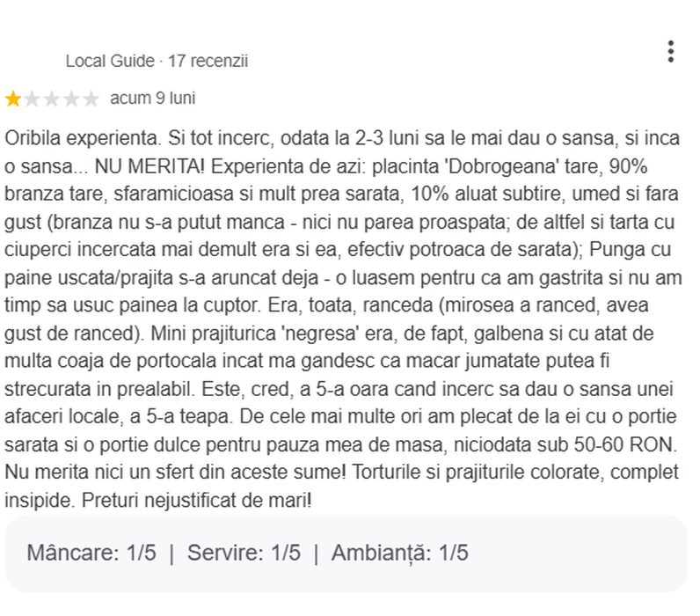Screen dimensions: 700x616
Task: Click the 'Oribila experienta' opening text
Action: pyautogui.click(x=83, y=138)
